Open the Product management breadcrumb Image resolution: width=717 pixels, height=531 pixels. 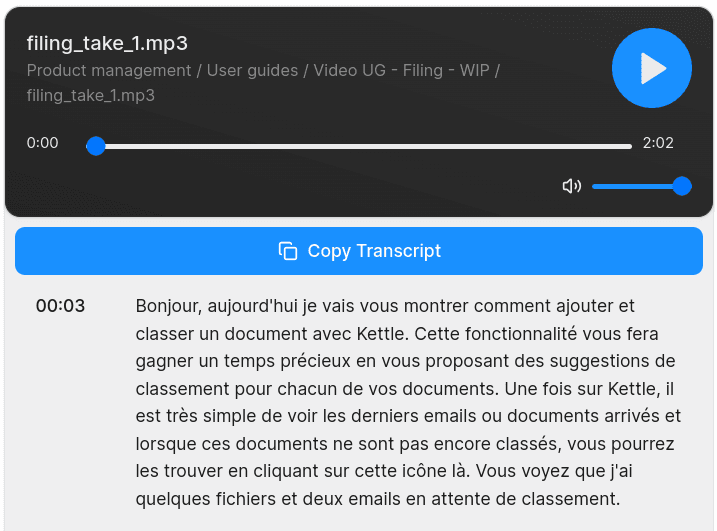pyautogui.click(x=108, y=70)
